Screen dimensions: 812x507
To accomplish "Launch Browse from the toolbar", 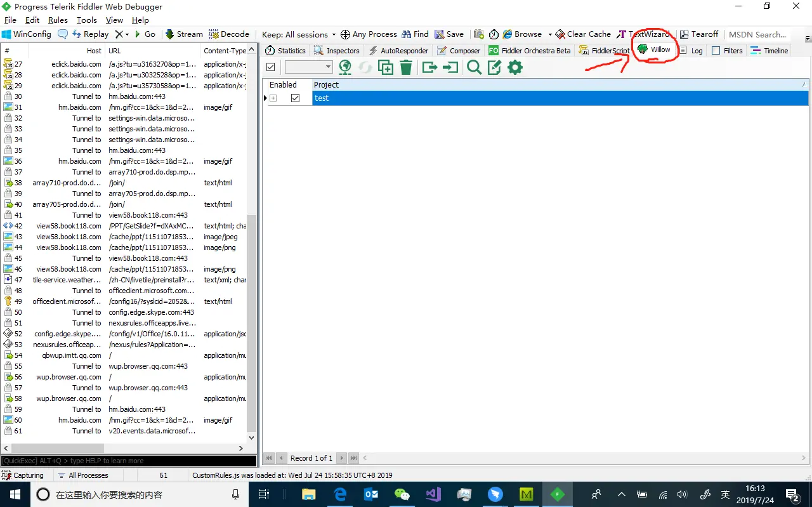I will pos(522,34).
